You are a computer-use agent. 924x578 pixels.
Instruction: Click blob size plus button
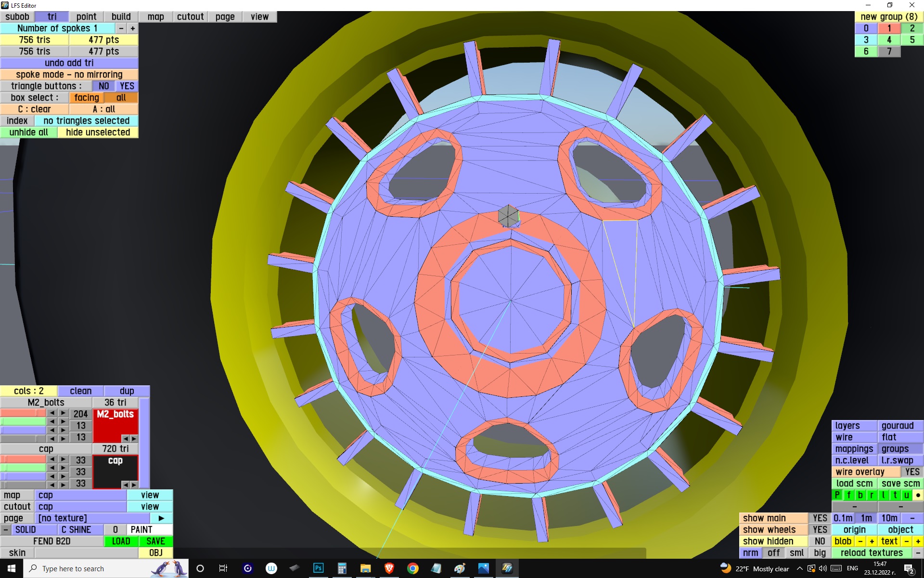click(x=872, y=541)
